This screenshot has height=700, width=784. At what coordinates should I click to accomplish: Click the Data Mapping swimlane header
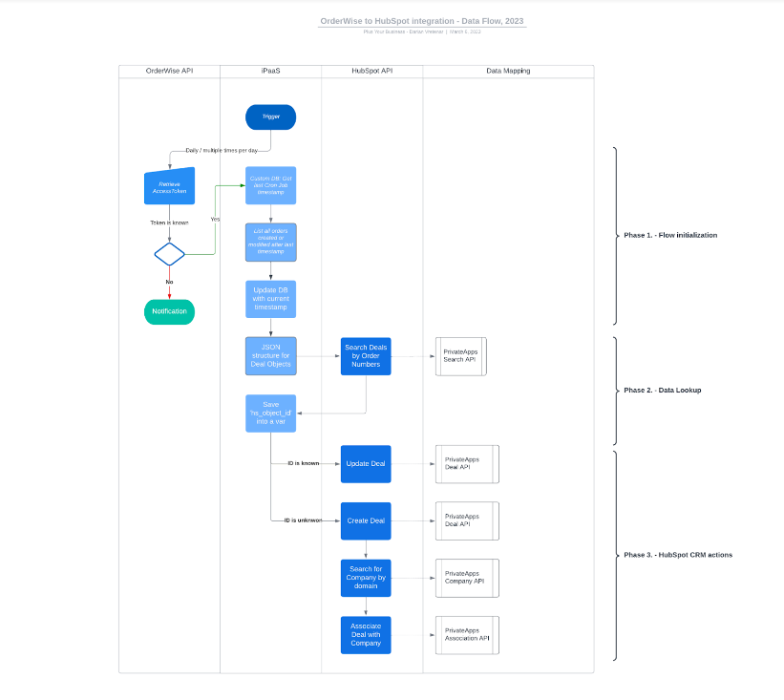click(x=508, y=71)
